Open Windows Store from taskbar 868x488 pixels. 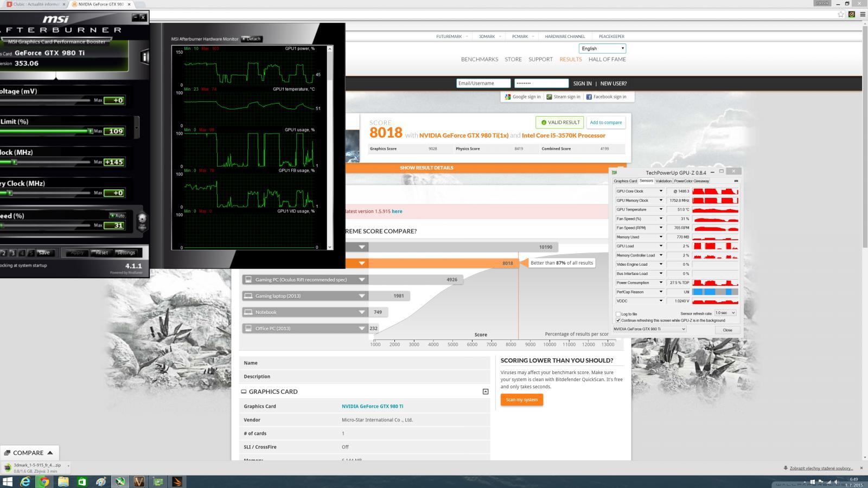click(82, 481)
